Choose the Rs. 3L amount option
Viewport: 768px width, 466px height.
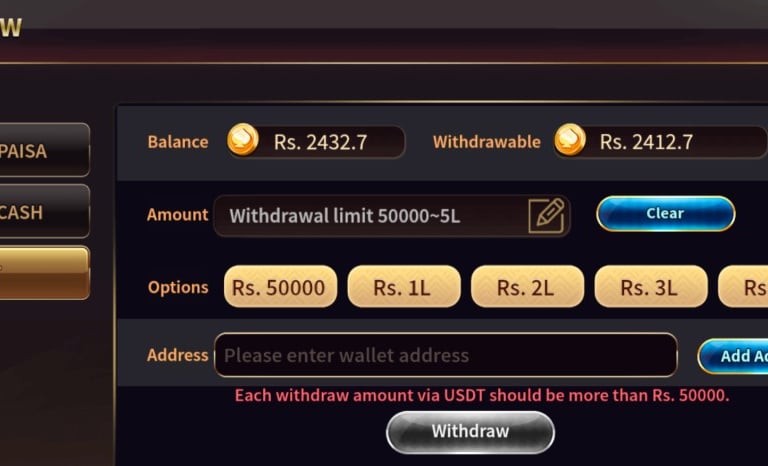pos(650,287)
